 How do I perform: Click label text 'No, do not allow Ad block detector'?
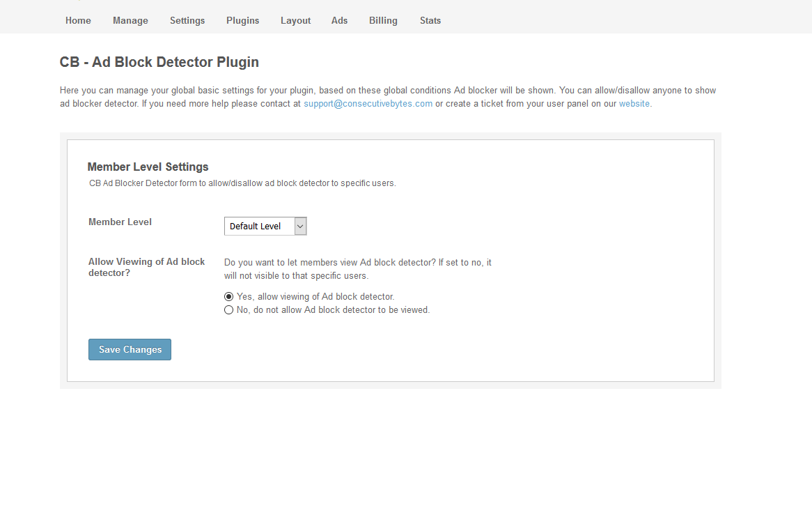pos(333,310)
